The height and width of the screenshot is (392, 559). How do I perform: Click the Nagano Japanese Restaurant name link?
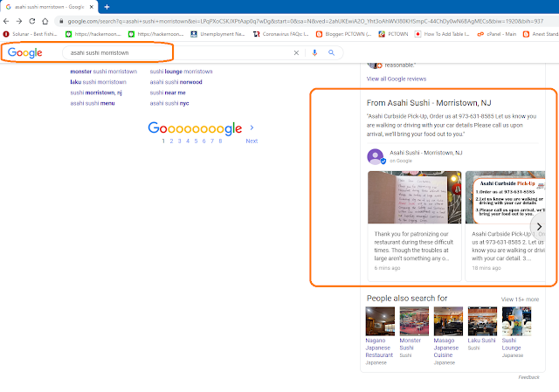tap(379, 347)
